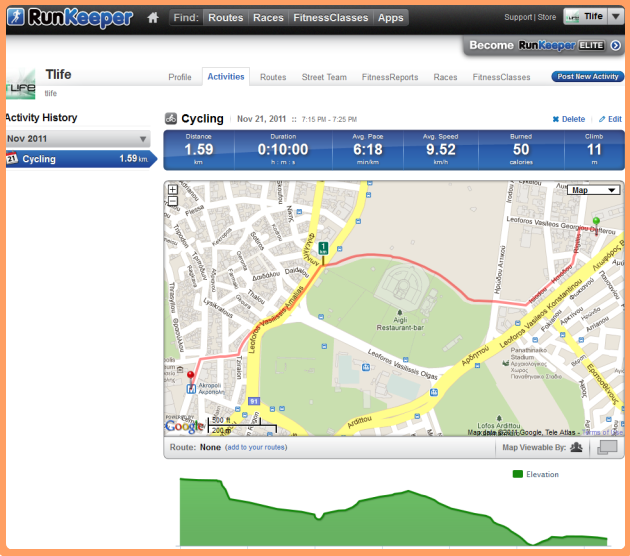Open fullscreen map icon beside viewable setting
This screenshot has height=556, width=630.
click(607, 447)
